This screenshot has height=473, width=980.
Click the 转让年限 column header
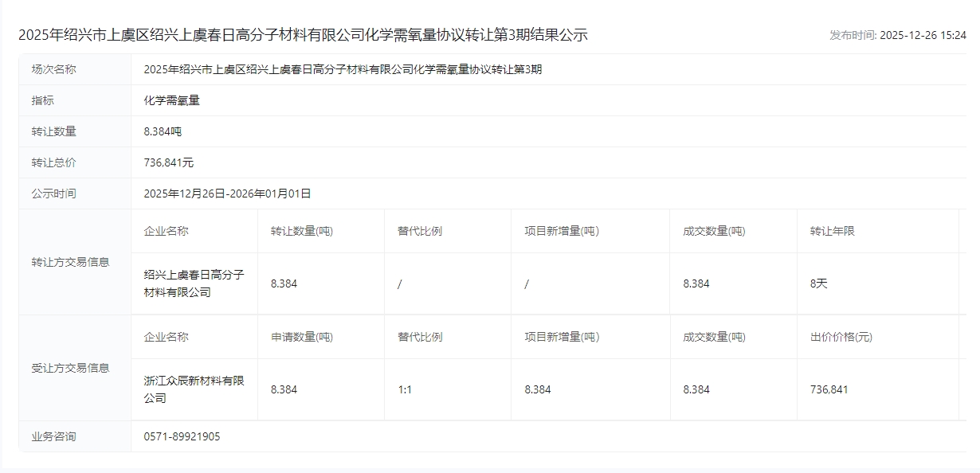(x=832, y=231)
